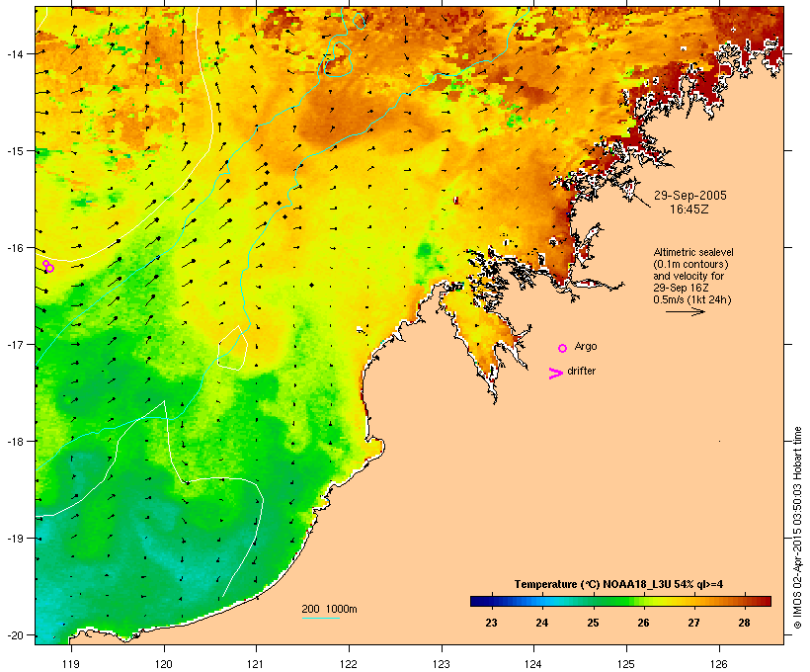The image size is (810, 672).
Task: Click the latitude axis label '-18'
Action: pyautogui.click(x=14, y=442)
